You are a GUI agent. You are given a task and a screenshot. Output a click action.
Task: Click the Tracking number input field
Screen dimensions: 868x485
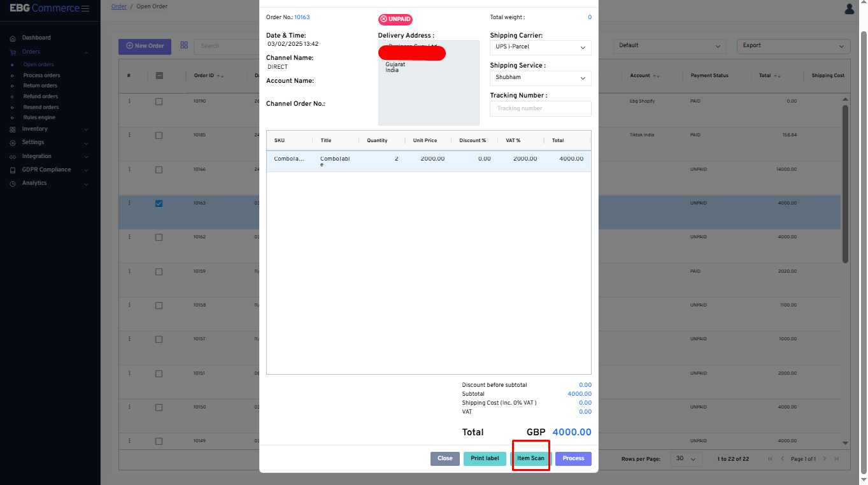(x=540, y=108)
